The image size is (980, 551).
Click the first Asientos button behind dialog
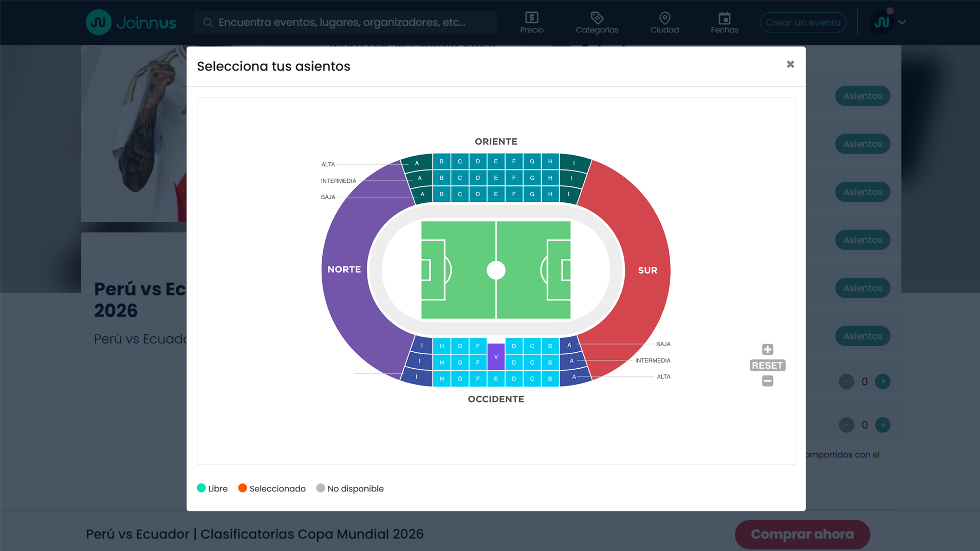click(862, 96)
